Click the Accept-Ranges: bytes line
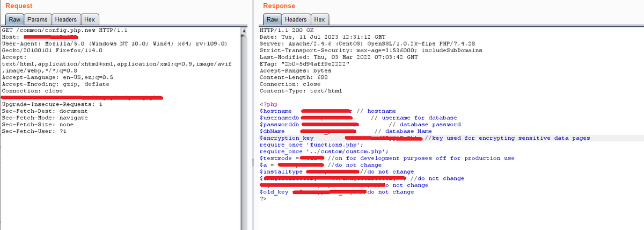 [295, 70]
